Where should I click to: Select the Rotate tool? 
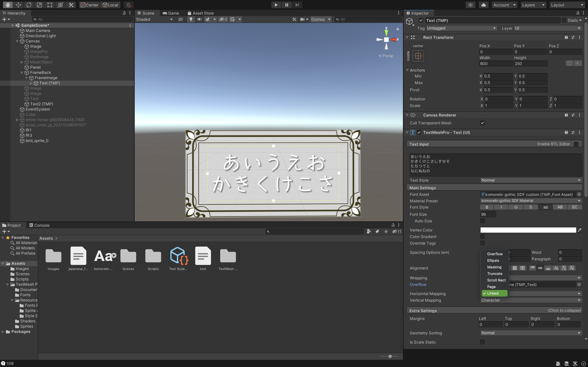(x=29, y=5)
